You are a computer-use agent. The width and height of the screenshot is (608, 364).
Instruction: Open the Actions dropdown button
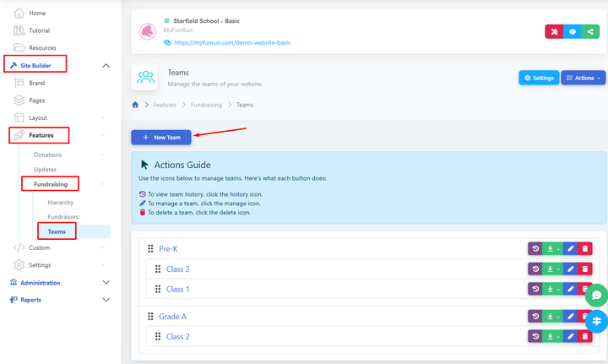(583, 78)
